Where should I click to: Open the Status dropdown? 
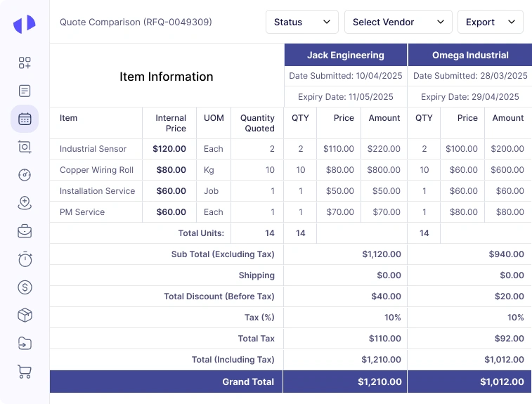(302, 22)
